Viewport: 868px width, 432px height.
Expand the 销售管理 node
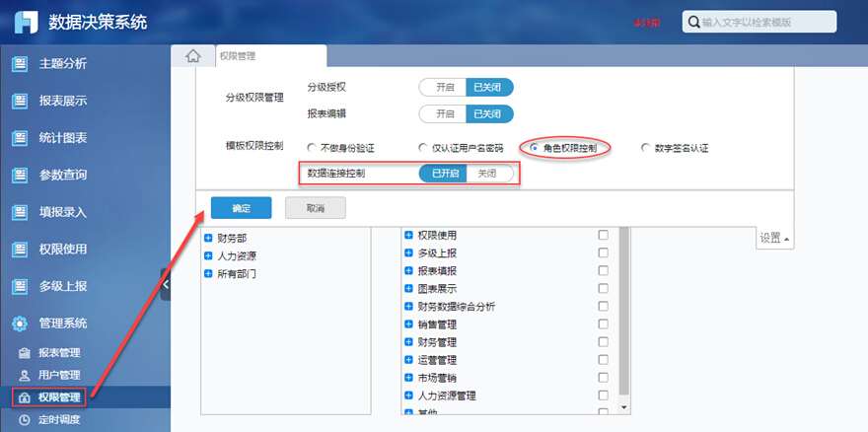pos(409,324)
